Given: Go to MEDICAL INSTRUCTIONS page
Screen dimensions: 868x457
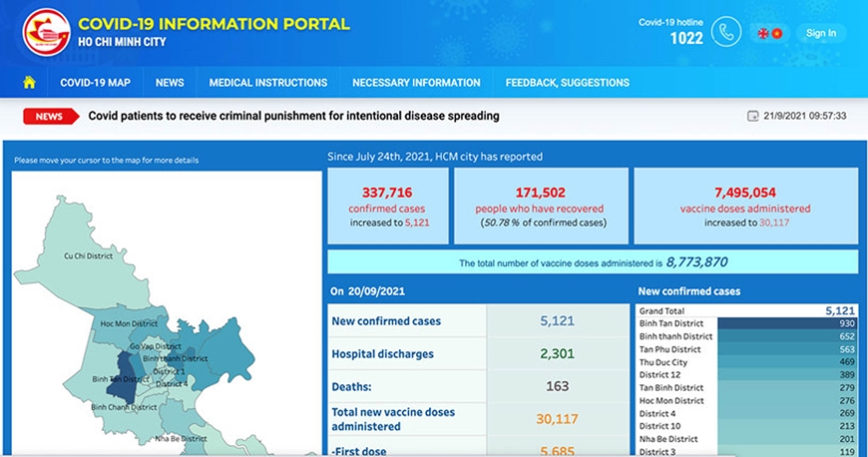Looking at the screenshot, I should pos(268,83).
